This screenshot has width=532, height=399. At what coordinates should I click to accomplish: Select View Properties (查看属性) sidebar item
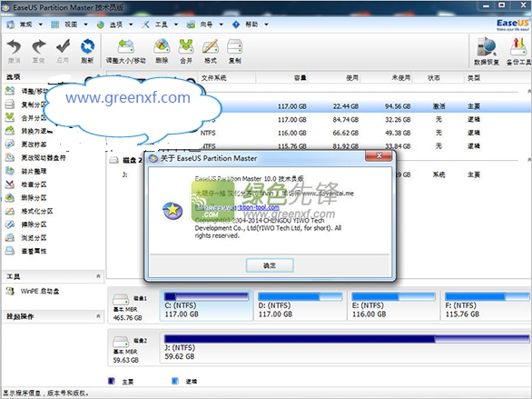[x=25, y=251]
